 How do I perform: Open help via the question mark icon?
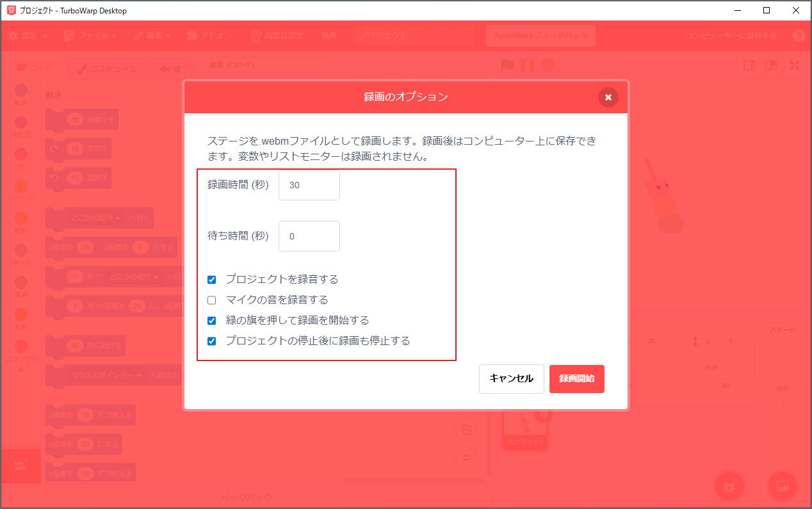click(x=799, y=36)
